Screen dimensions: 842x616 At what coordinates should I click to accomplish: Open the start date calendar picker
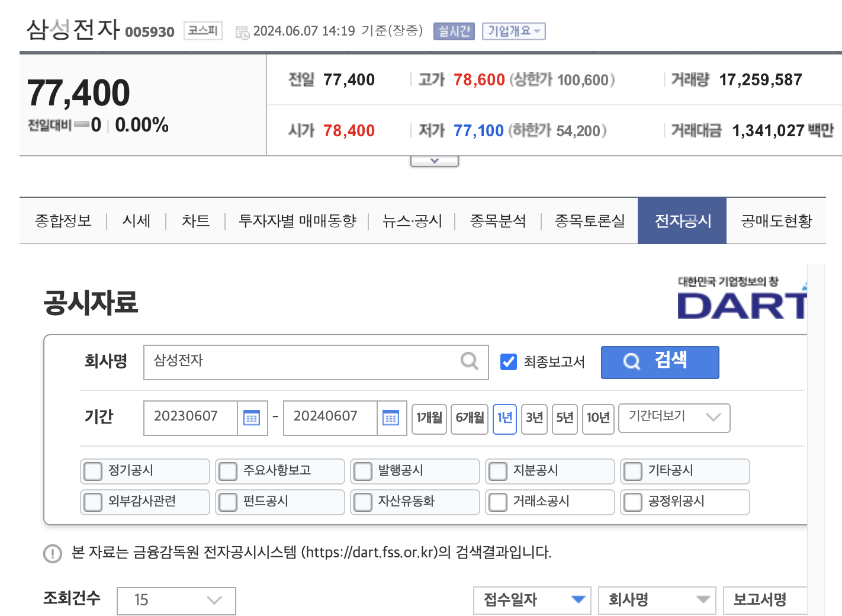click(252, 418)
